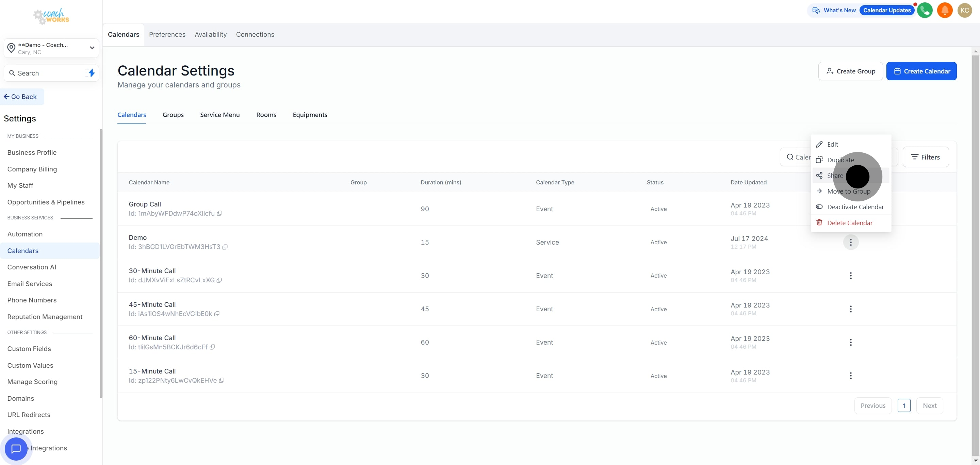
Task: Open the Filters panel
Action: click(x=925, y=157)
